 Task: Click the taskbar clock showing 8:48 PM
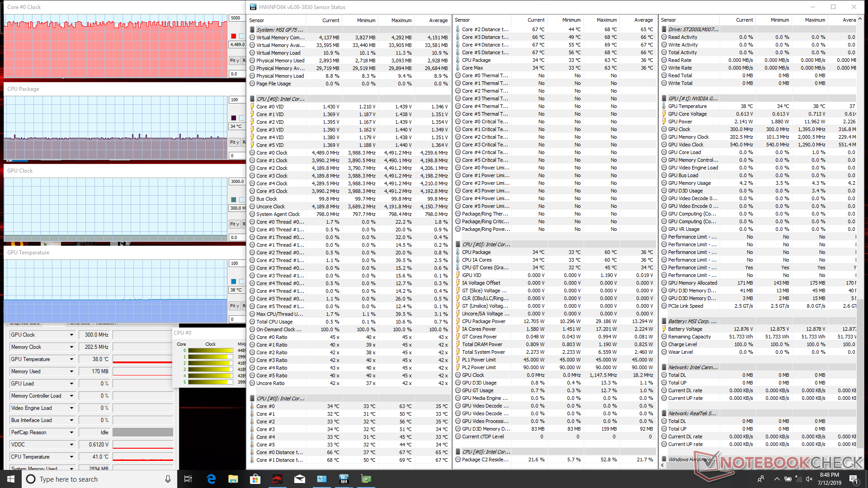[829, 479]
